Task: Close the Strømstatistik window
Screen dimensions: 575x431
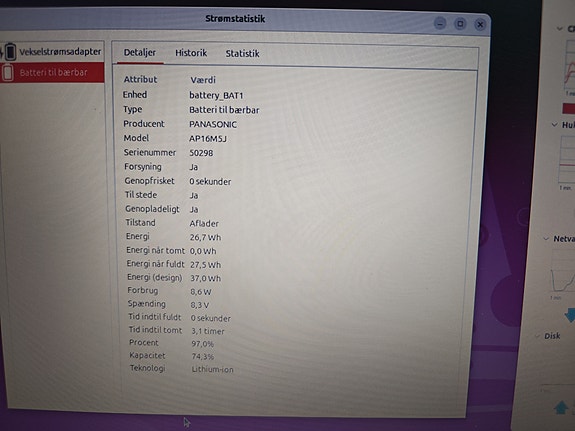Action: (480, 24)
